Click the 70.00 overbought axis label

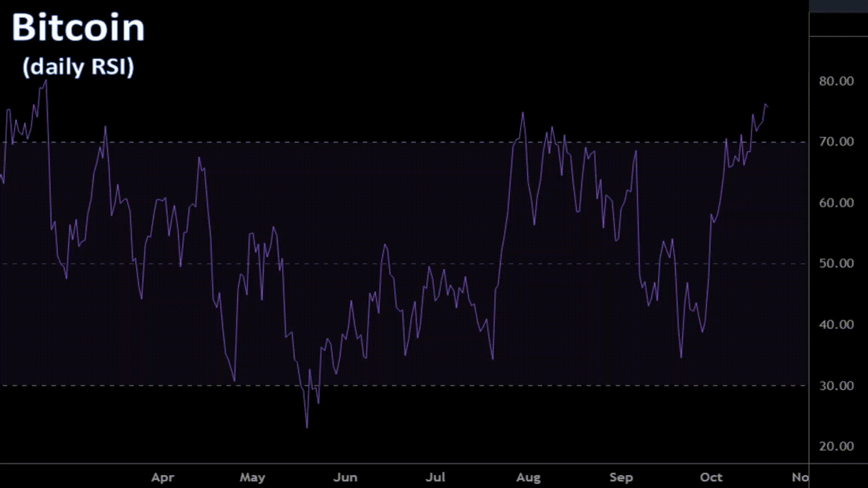click(836, 142)
